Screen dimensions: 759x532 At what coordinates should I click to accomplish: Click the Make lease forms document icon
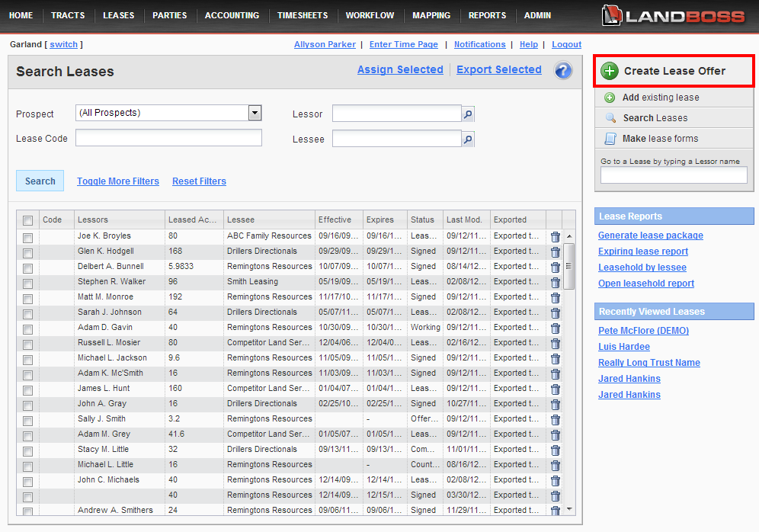point(610,139)
